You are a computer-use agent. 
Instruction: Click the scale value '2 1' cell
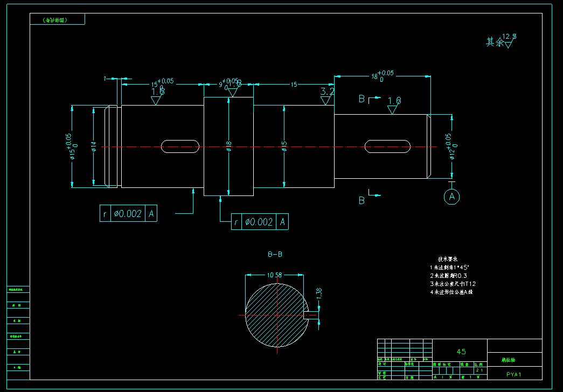[479, 370]
